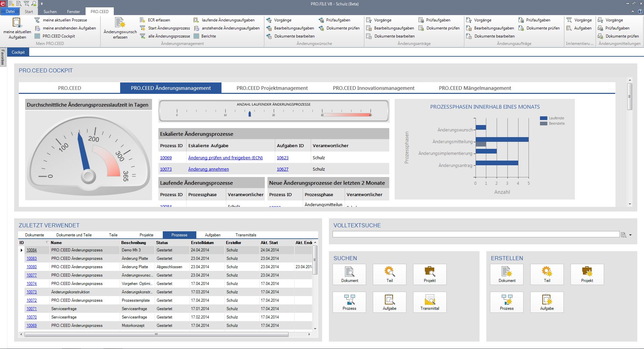Click the laufende Änderungsprozesse gauge slider marker

pos(249,114)
